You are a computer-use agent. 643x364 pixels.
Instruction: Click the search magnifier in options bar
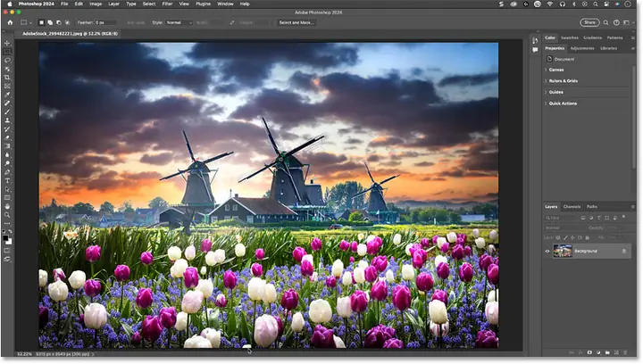[x=605, y=22]
